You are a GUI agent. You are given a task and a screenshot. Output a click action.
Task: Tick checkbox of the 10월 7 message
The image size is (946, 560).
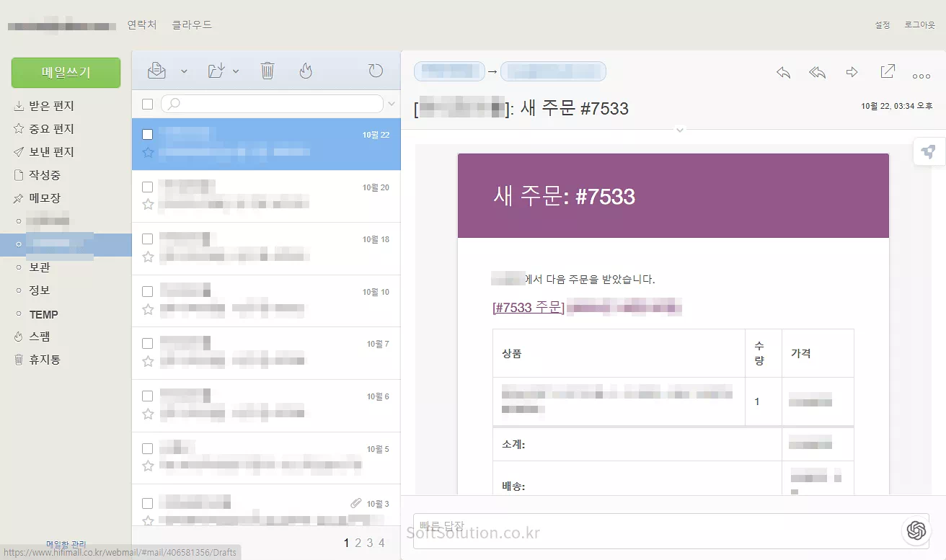click(x=148, y=344)
